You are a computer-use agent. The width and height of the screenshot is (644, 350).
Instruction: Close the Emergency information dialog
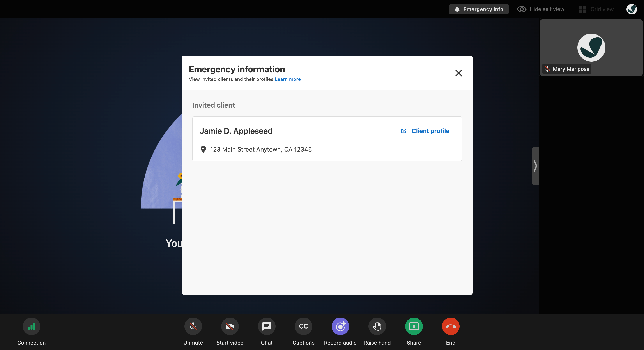(x=458, y=73)
